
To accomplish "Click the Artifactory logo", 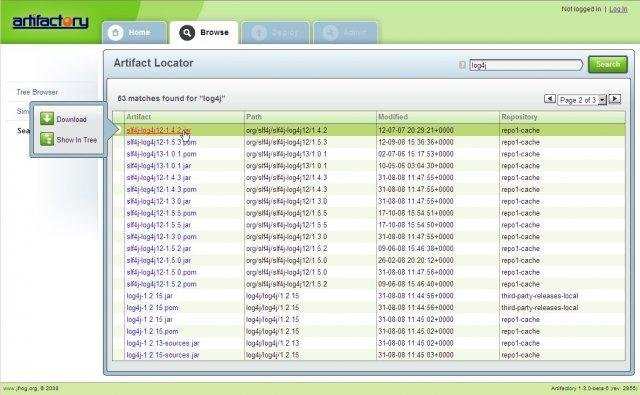I will (x=51, y=21).
